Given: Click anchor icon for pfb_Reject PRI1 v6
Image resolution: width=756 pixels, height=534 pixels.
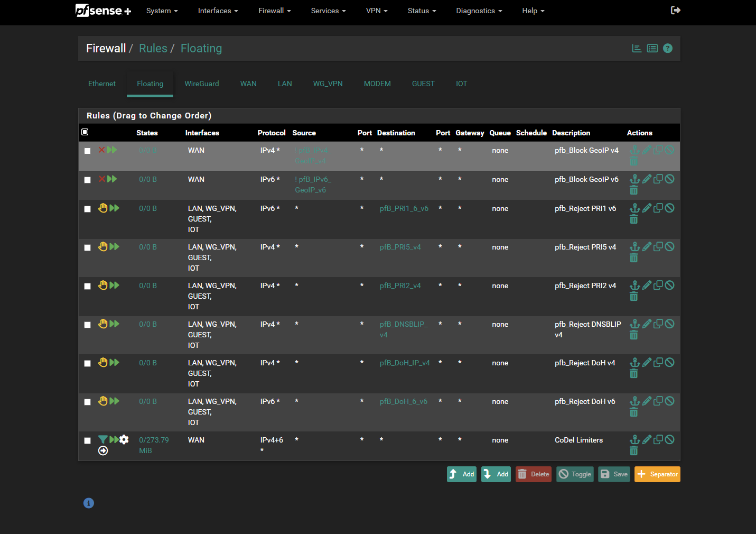Looking at the screenshot, I should point(634,208).
